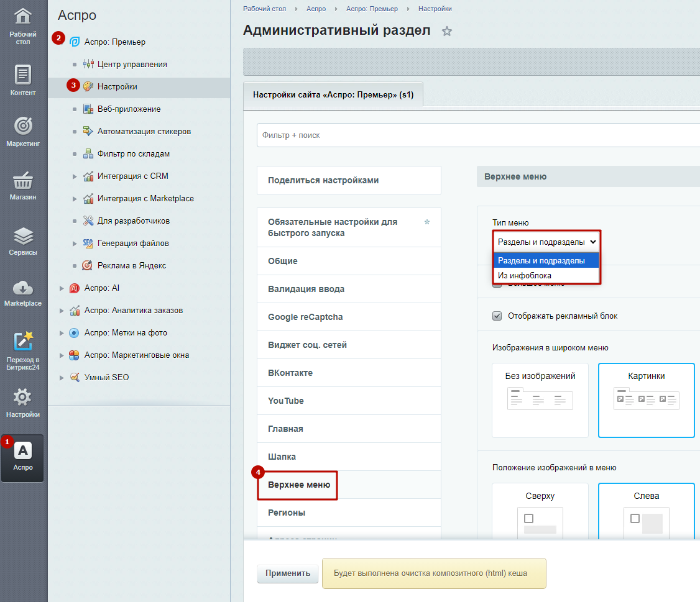
Task: Click the Применить button
Action: click(x=287, y=573)
